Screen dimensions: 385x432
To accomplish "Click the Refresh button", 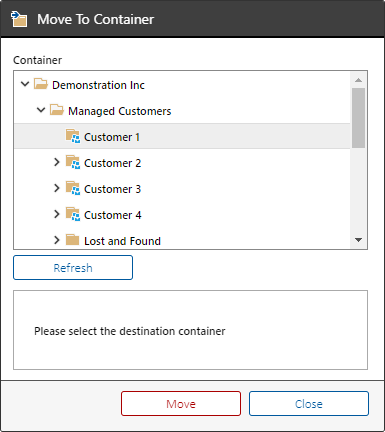I will pyautogui.click(x=73, y=268).
